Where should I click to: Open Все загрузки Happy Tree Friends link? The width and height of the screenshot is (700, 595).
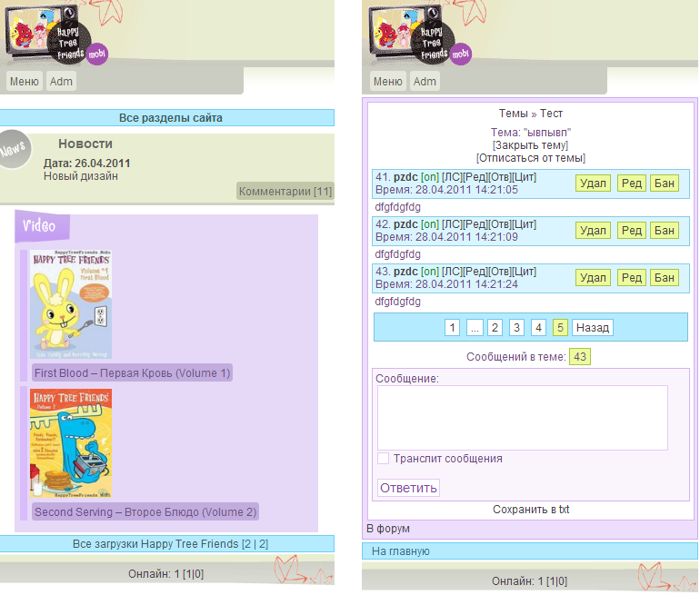167,544
